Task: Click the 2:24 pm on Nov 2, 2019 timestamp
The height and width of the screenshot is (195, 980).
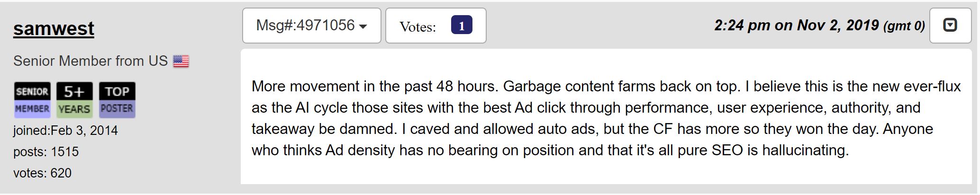Action: pos(797,25)
